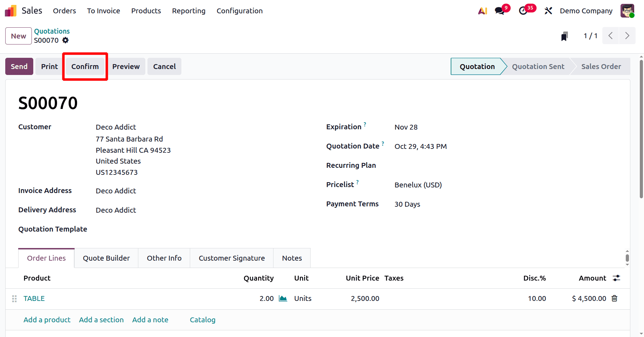Click the next record arrow

pyautogui.click(x=627, y=35)
